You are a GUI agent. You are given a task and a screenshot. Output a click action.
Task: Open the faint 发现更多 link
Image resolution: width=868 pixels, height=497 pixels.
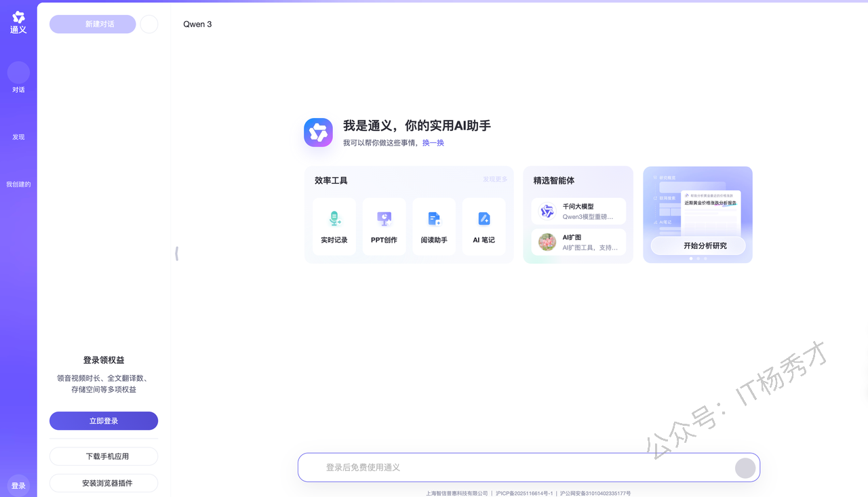[x=495, y=180]
